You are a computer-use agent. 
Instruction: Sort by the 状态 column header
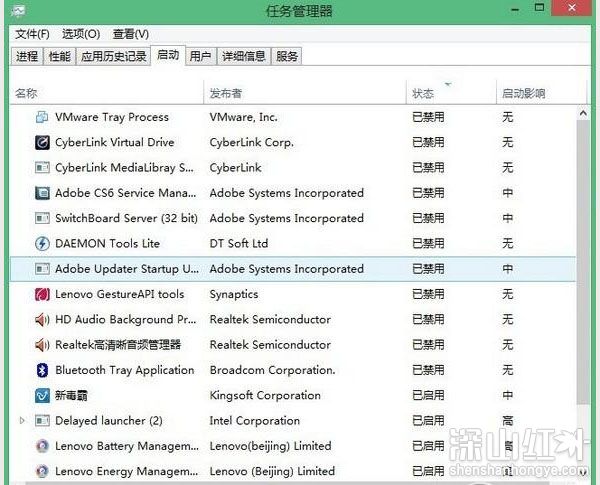[x=451, y=93]
